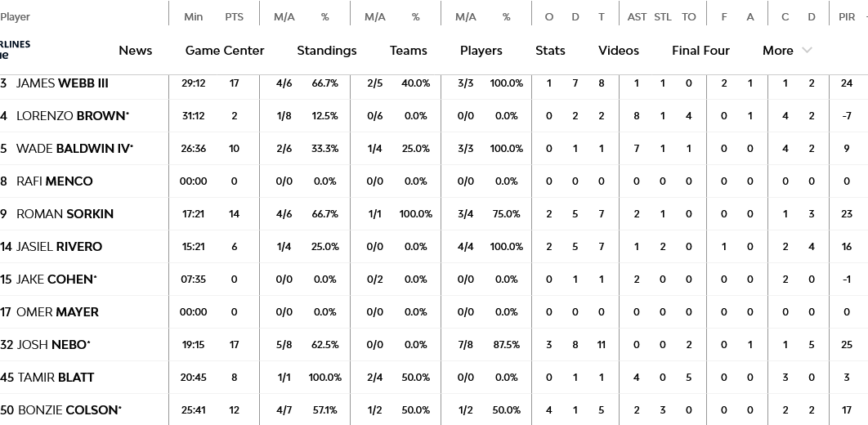
Task: Go to Final Four page
Action: click(700, 51)
